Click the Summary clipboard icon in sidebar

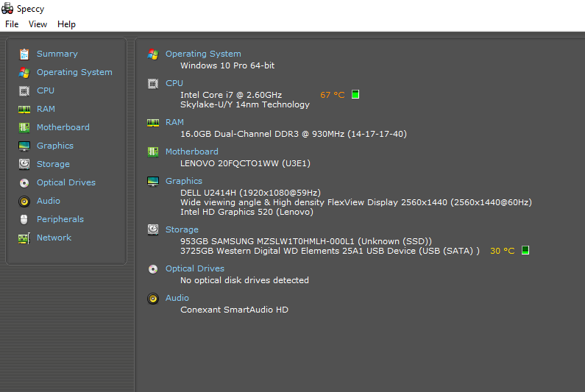(24, 54)
